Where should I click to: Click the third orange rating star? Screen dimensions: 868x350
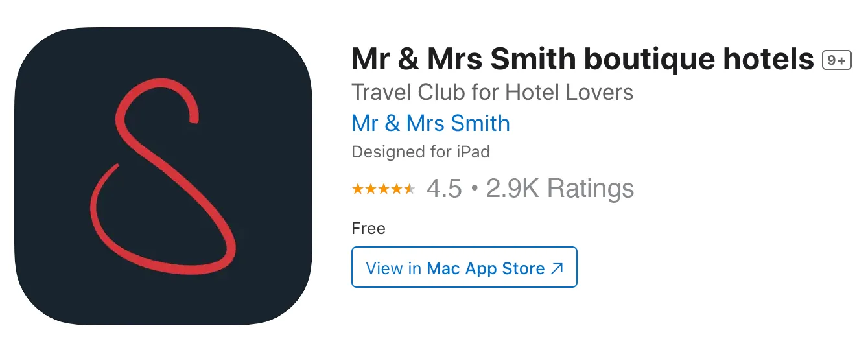point(384,189)
